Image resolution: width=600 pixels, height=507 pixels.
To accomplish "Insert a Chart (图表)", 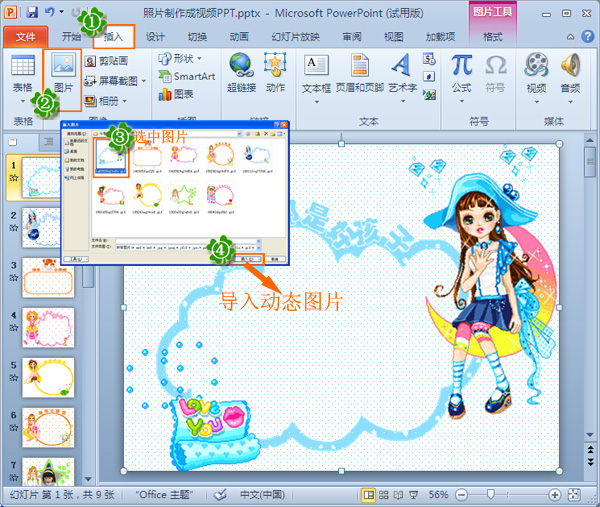I will tap(176, 94).
